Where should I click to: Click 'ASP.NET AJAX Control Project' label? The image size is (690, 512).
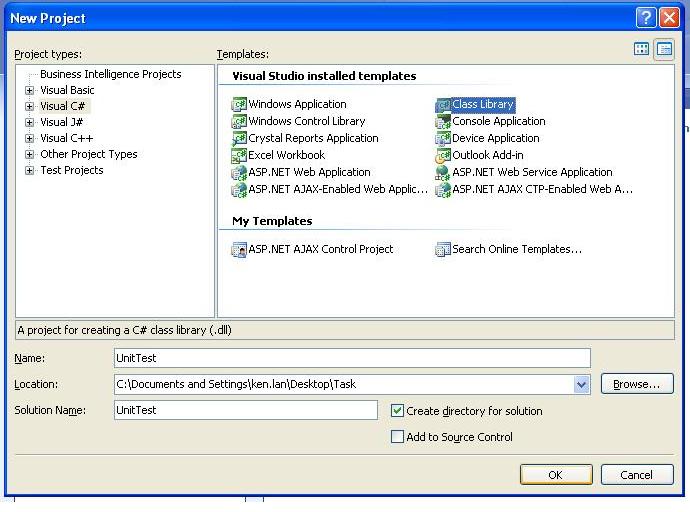coord(321,249)
